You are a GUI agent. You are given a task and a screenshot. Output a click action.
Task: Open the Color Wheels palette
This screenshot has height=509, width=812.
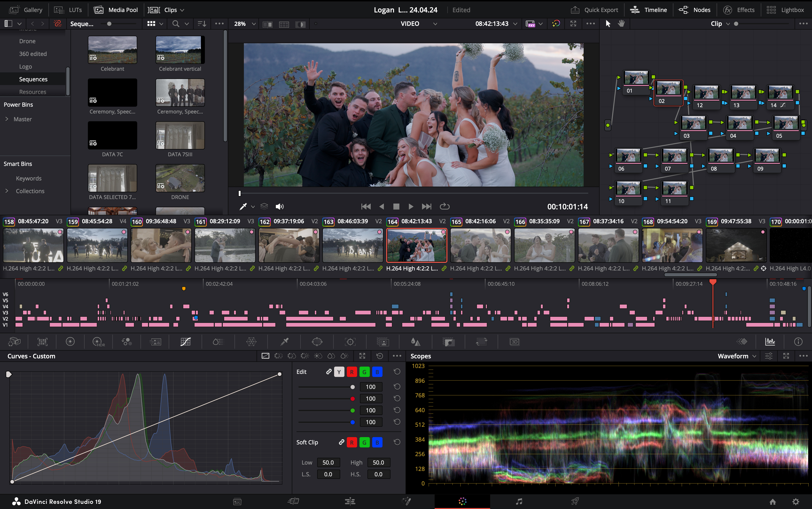[x=70, y=342]
